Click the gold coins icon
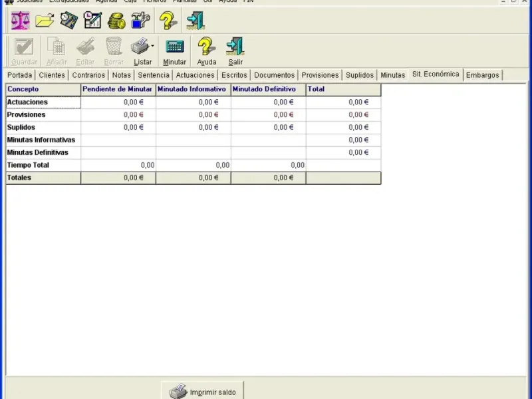 (x=117, y=21)
